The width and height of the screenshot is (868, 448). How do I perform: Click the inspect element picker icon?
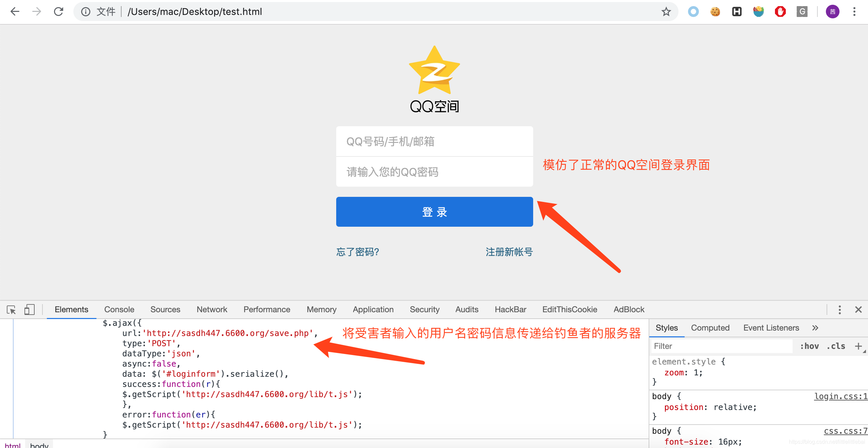tap(11, 310)
